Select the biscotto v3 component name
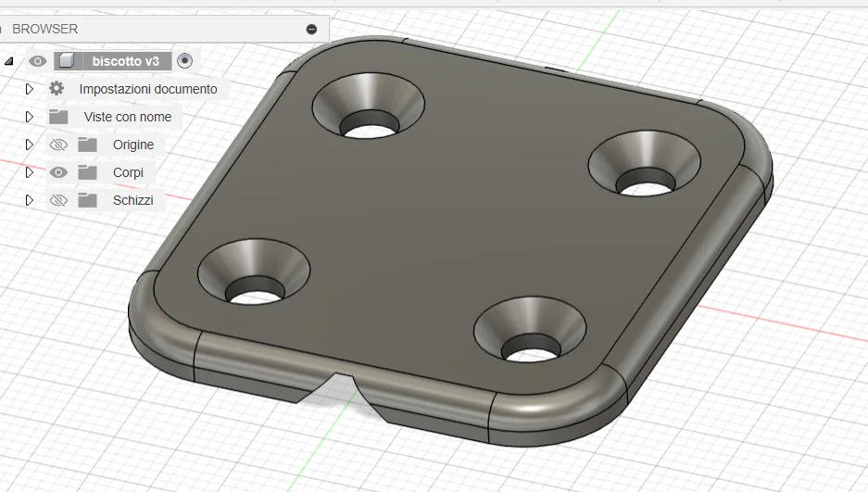 pos(126,61)
